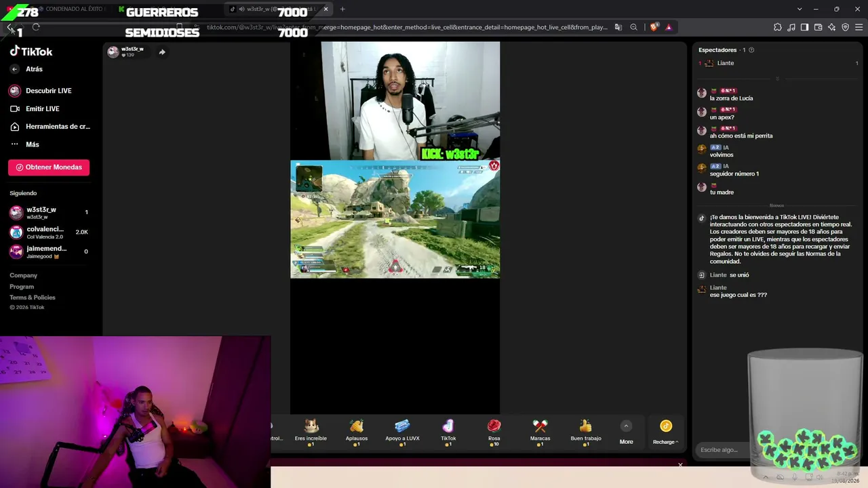Send the Buen trabajo gift
Image resolution: width=868 pixels, height=488 pixels.
point(586,432)
